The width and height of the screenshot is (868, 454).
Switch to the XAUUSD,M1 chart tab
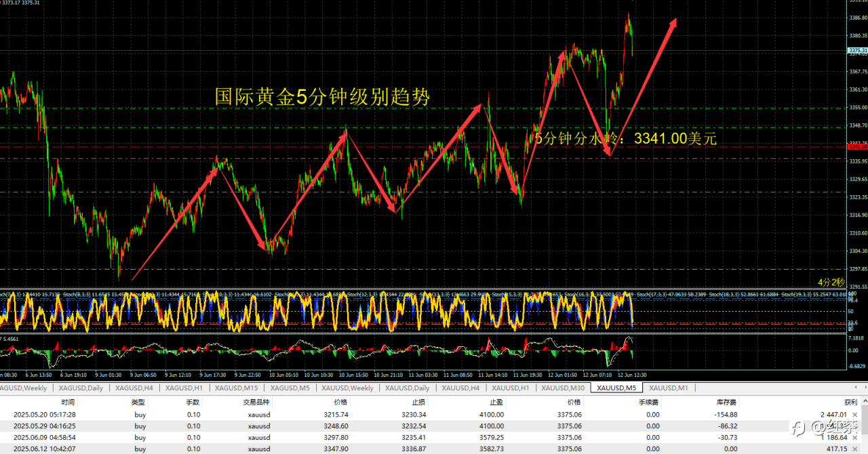pyautogui.click(x=669, y=388)
